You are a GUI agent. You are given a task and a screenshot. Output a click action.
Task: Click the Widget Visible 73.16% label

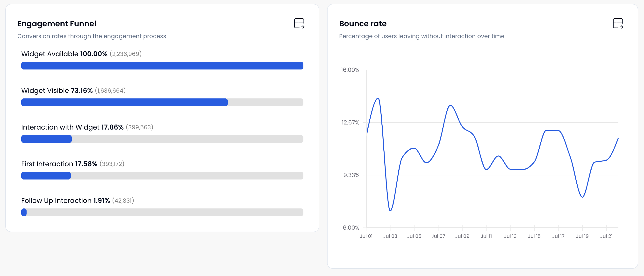57,91
